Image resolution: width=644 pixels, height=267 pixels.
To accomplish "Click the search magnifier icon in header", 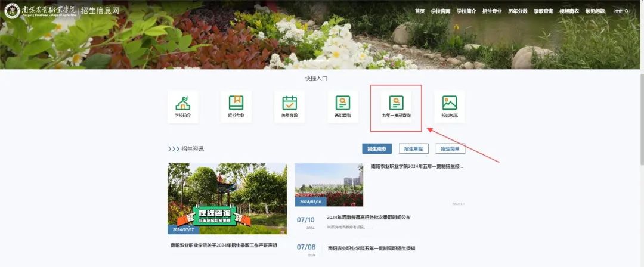I will (627, 11).
